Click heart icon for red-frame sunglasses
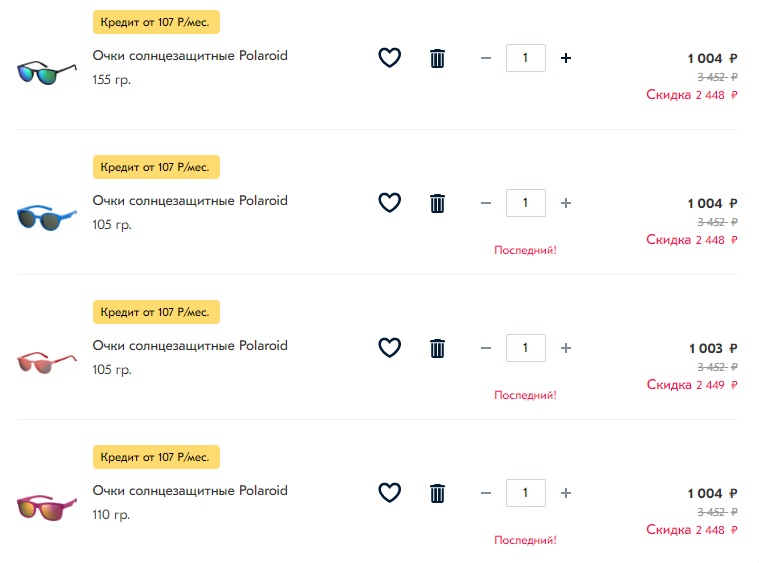This screenshot has height=563, width=759. (389, 348)
